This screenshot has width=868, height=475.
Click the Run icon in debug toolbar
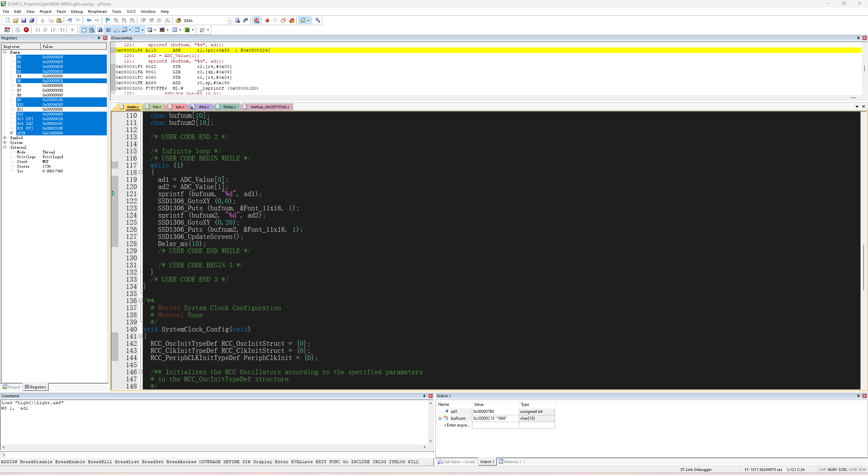[18, 30]
